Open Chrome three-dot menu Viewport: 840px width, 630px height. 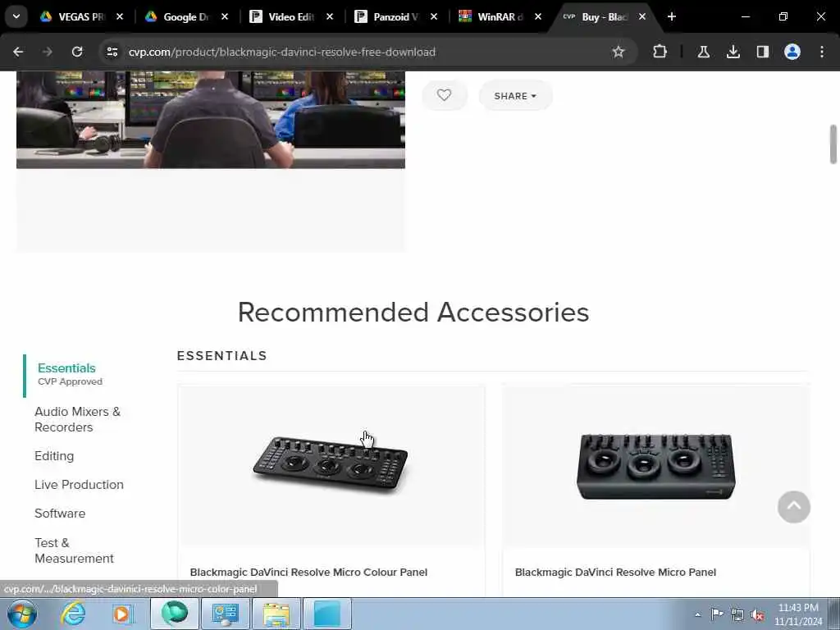pos(822,52)
